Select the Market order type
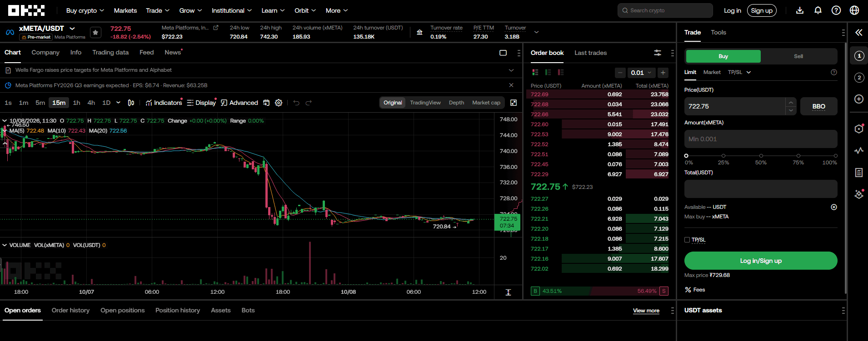868x341 pixels. point(712,72)
